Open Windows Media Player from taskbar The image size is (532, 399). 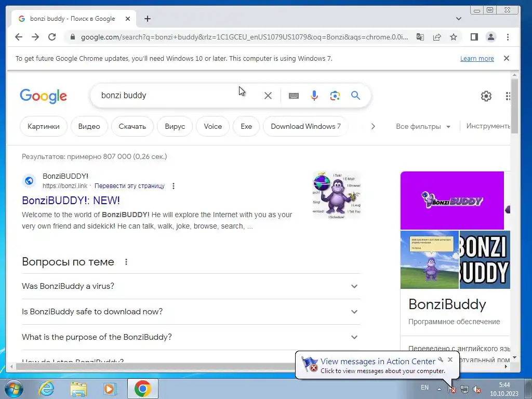[109, 389]
